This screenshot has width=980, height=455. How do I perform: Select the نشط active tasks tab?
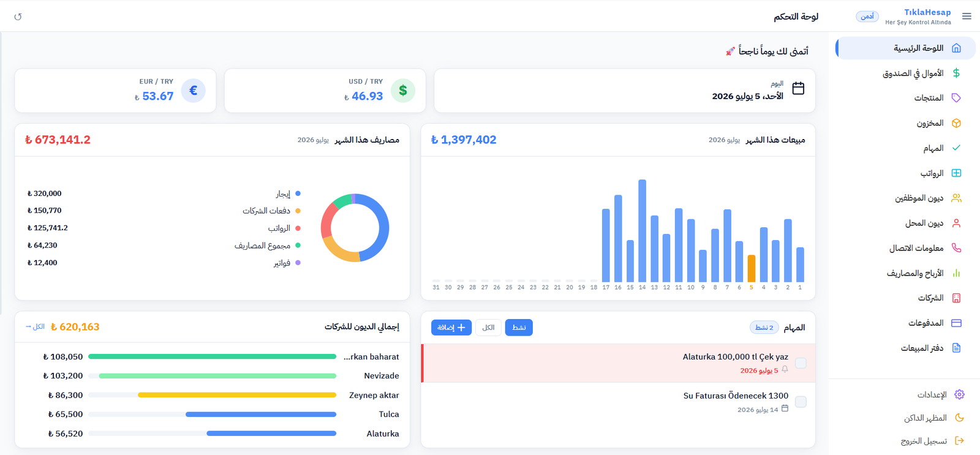519,328
